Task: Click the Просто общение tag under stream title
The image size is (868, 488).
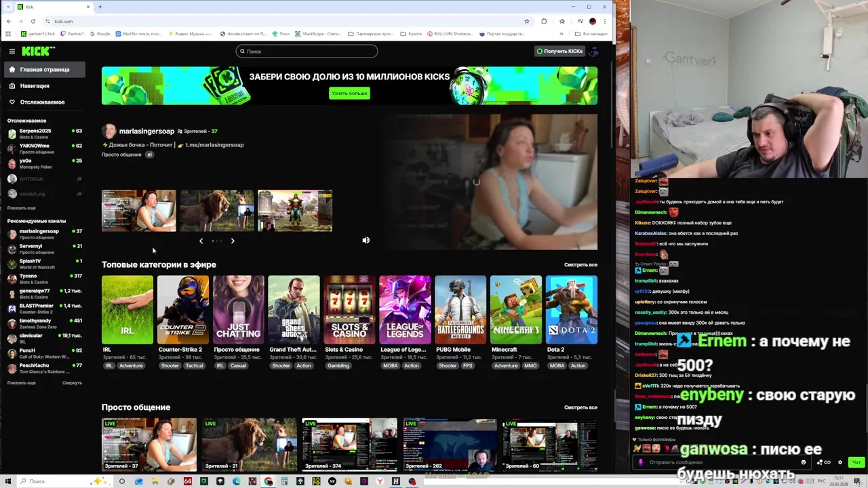Action: [121, 155]
